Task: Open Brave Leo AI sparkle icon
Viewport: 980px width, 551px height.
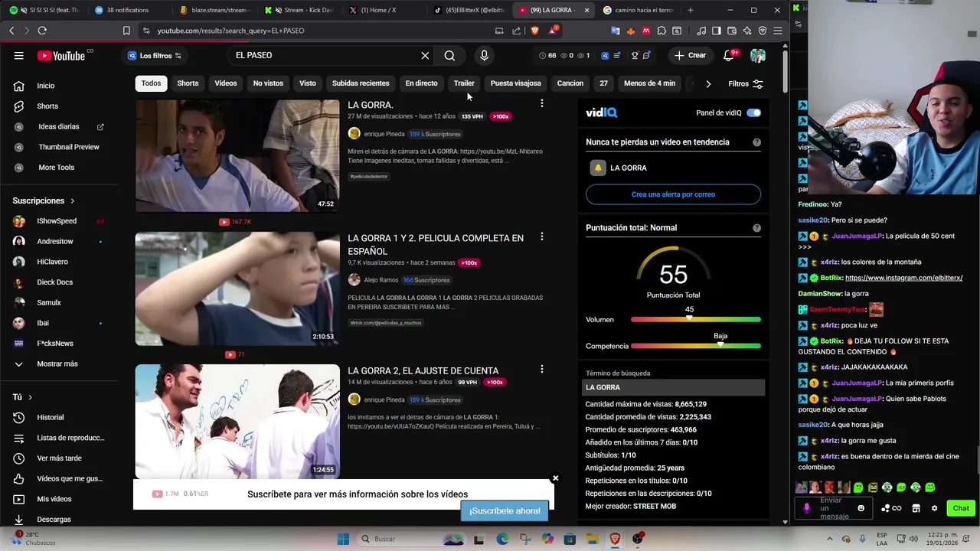Action: (747, 31)
